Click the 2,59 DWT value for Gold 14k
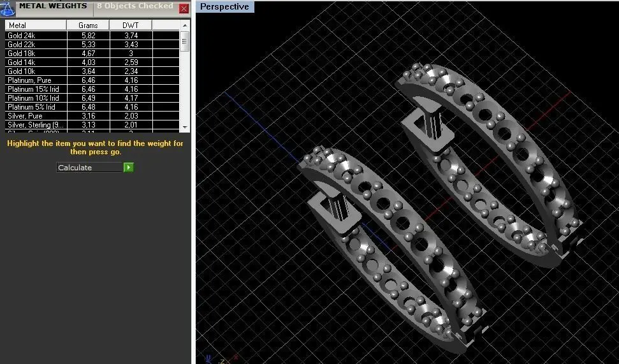The width and height of the screenshot is (619, 364). tap(131, 62)
